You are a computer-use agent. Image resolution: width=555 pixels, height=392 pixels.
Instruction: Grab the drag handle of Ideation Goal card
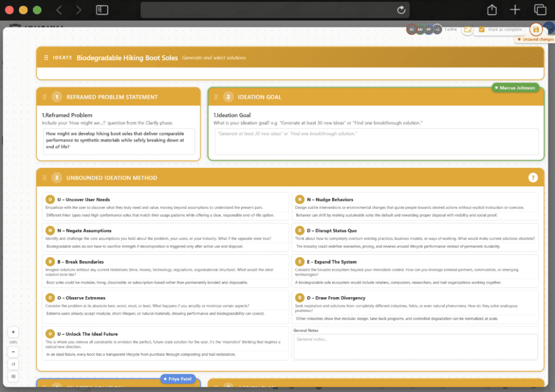coord(216,97)
